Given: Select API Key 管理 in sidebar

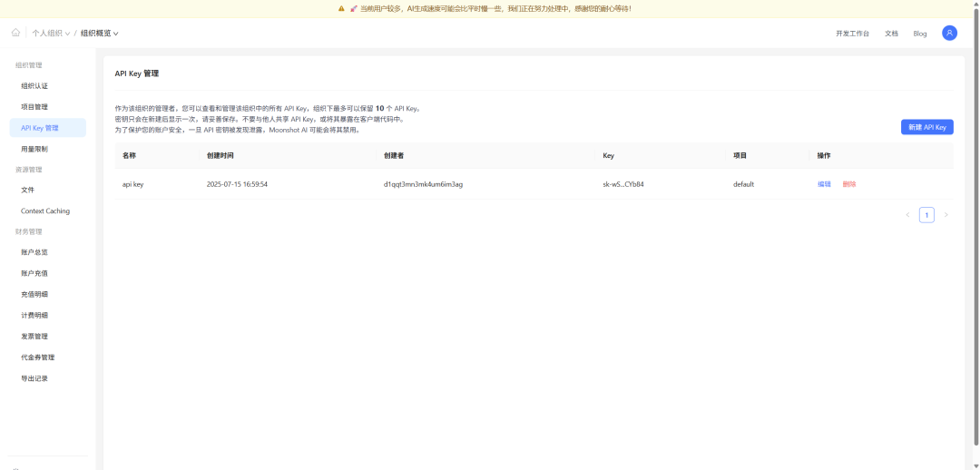Looking at the screenshot, I should click(x=48, y=128).
